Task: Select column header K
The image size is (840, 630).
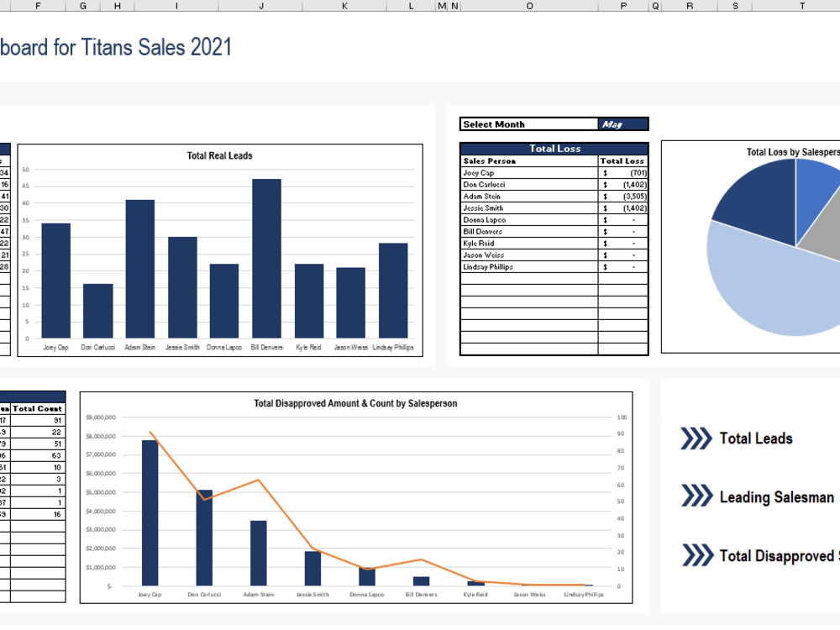Action: (x=344, y=6)
